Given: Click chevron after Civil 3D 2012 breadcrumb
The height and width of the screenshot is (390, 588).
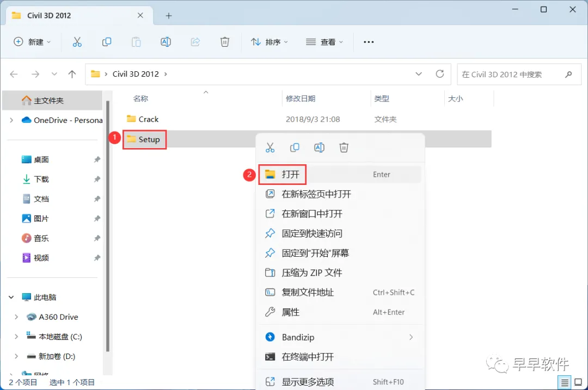Looking at the screenshot, I should point(166,74).
